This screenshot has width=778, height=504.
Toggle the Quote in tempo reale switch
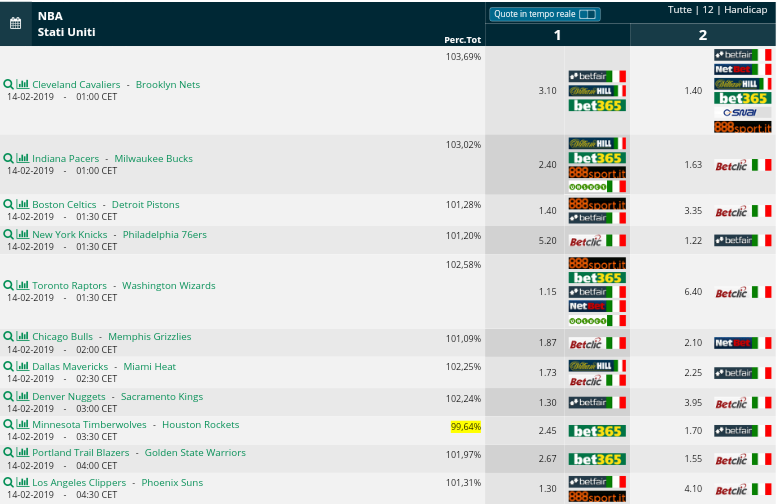pos(587,14)
